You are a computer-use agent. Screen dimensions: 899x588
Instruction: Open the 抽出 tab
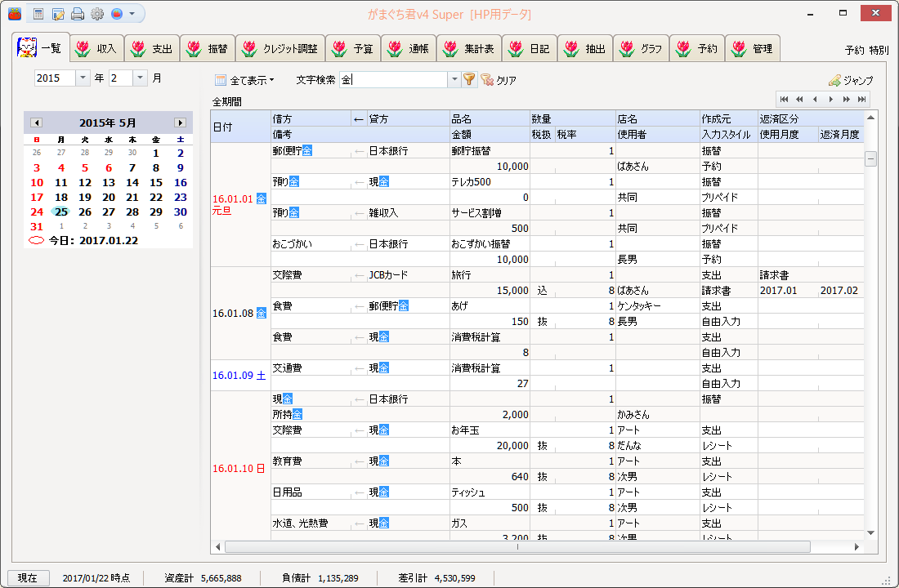[586, 49]
